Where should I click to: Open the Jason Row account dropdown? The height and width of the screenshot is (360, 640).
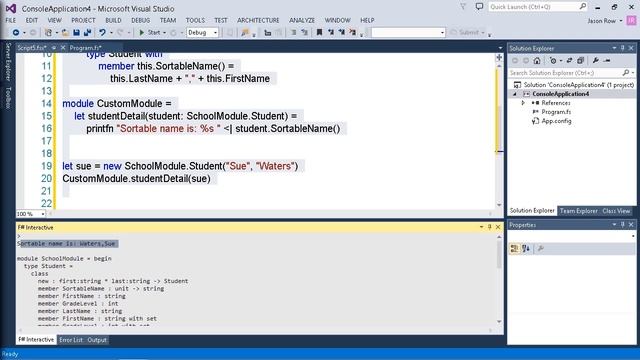click(605, 21)
